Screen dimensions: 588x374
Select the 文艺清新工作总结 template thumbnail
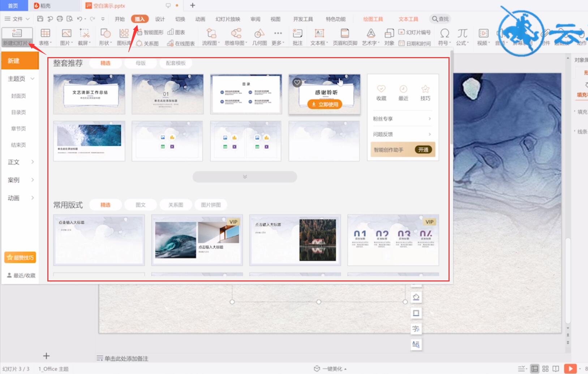click(x=89, y=94)
